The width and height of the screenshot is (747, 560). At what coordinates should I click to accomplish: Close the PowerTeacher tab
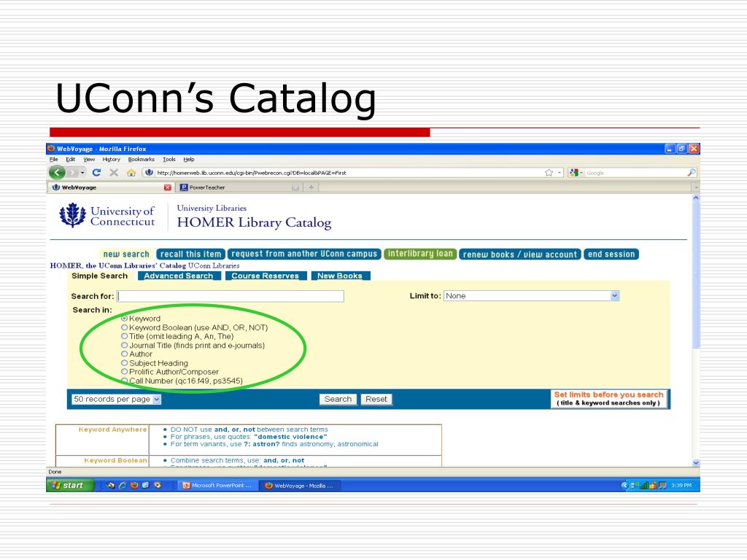295,187
